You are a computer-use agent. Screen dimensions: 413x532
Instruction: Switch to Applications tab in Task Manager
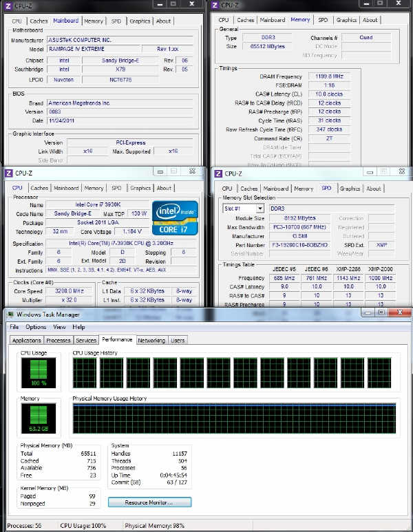tap(26, 340)
